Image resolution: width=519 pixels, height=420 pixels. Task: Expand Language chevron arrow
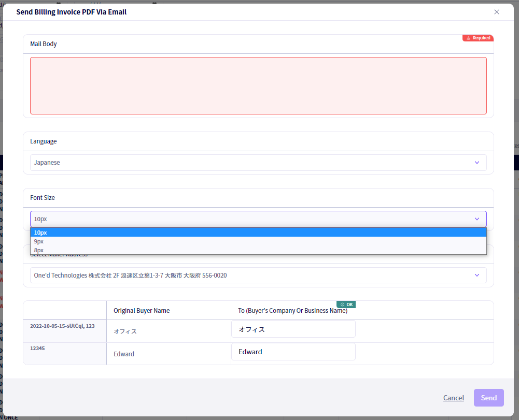(476, 163)
